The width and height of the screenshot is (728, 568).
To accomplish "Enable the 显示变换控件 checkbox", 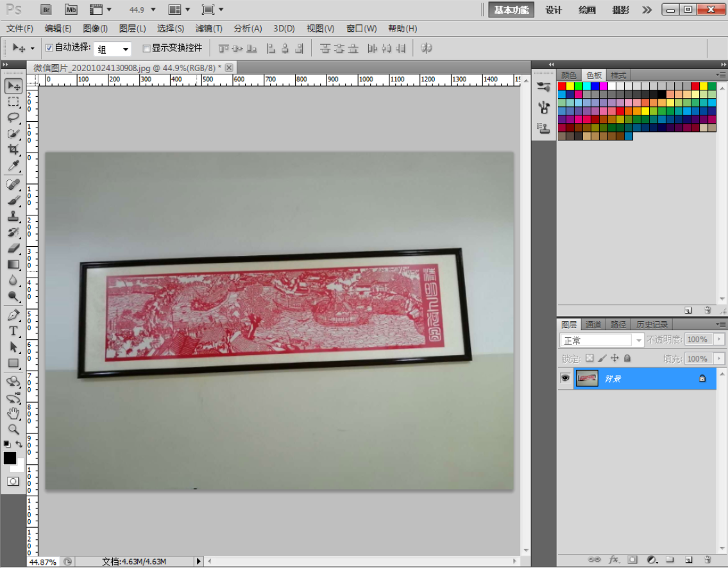I will (x=146, y=48).
